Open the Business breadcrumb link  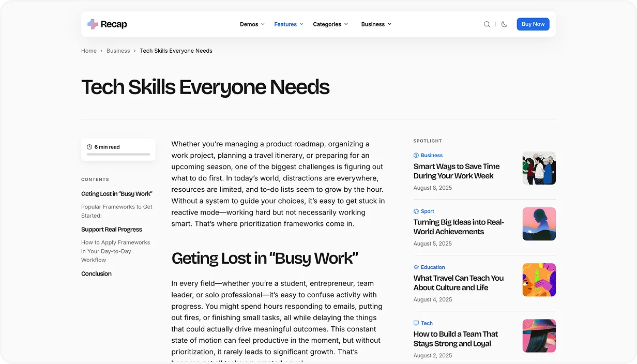coord(118,51)
